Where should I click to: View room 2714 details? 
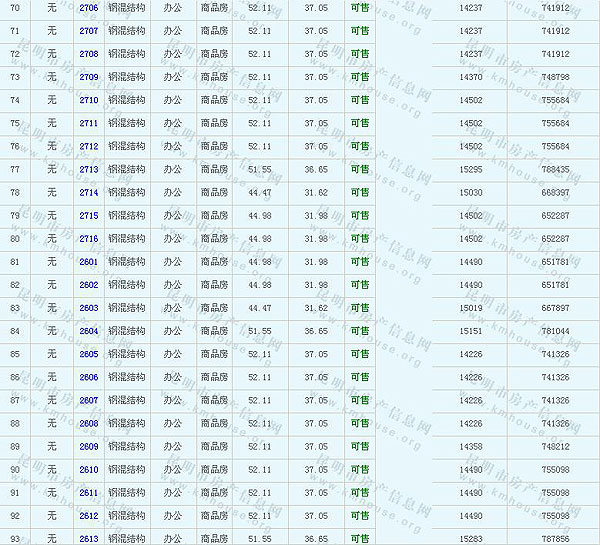tap(89, 193)
